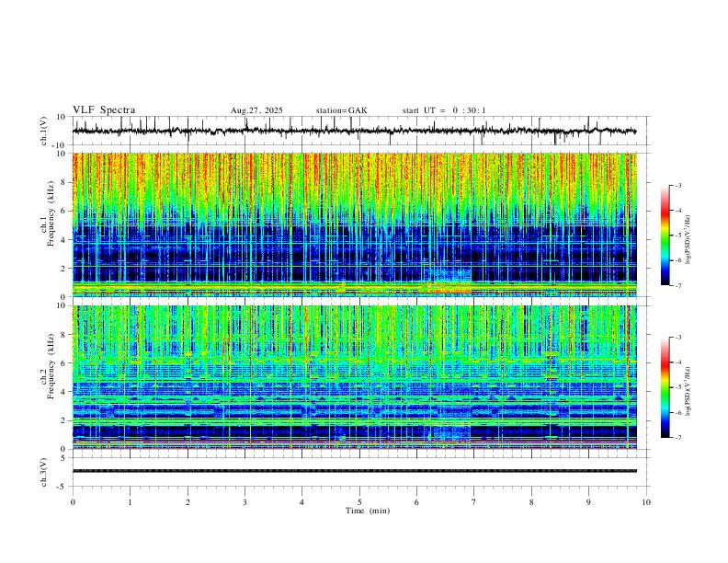Select the date text "Aug.27, 2025"
The width and height of the screenshot is (728, 563).
point(256,110)
